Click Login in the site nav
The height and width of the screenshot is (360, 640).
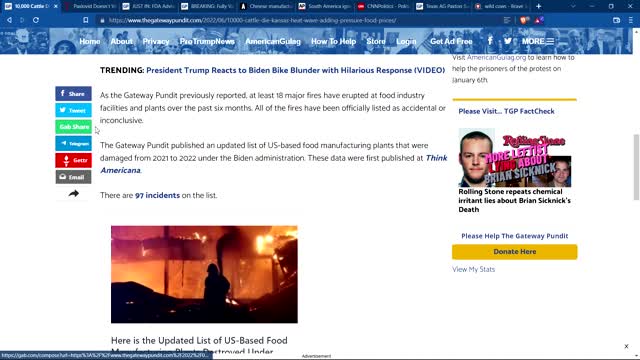[x=406, y=41]
